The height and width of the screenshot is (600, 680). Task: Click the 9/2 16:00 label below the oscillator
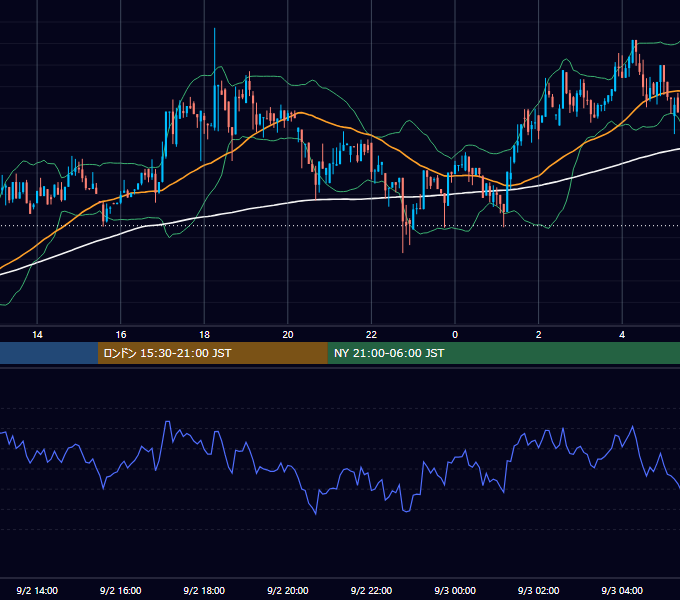pyautogui.click(x=121, y=590)
